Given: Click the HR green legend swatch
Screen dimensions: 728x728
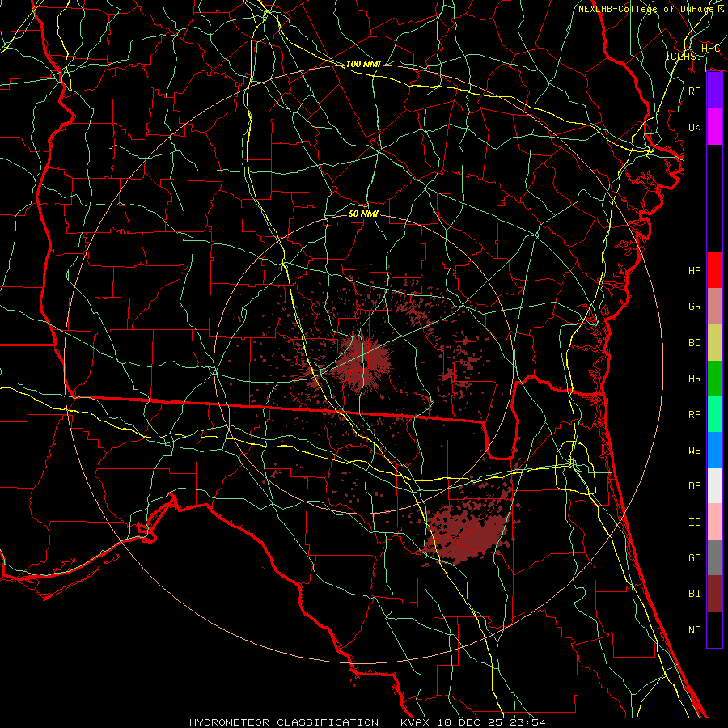Looking at the screenshot, I should click(x=714, y=378).
